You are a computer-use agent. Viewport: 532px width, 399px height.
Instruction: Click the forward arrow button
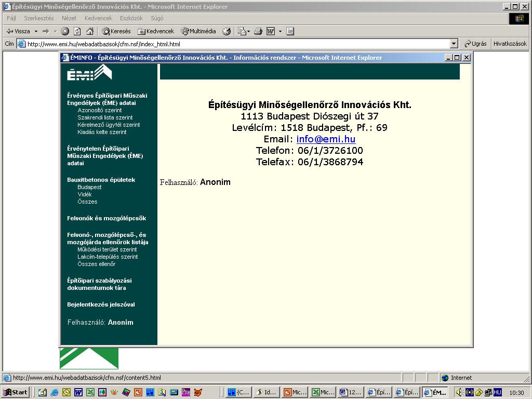pos(46,31)
